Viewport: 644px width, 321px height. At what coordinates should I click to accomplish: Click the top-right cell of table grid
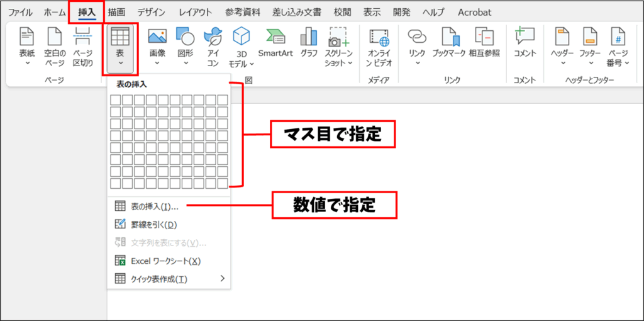[x=223, y=100]
